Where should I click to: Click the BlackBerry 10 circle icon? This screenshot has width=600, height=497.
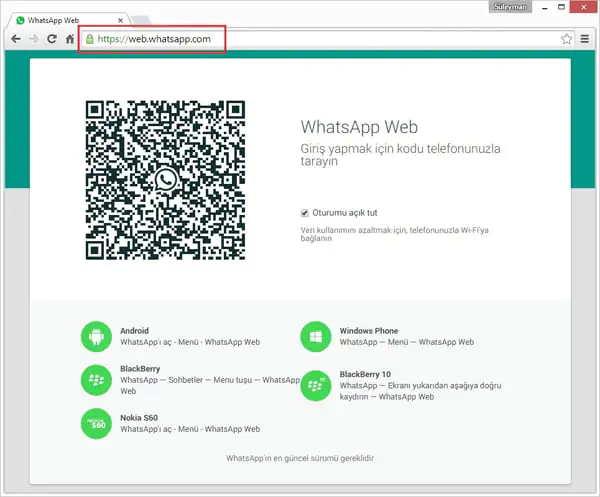pyautogui.click(x=316, y=386)
